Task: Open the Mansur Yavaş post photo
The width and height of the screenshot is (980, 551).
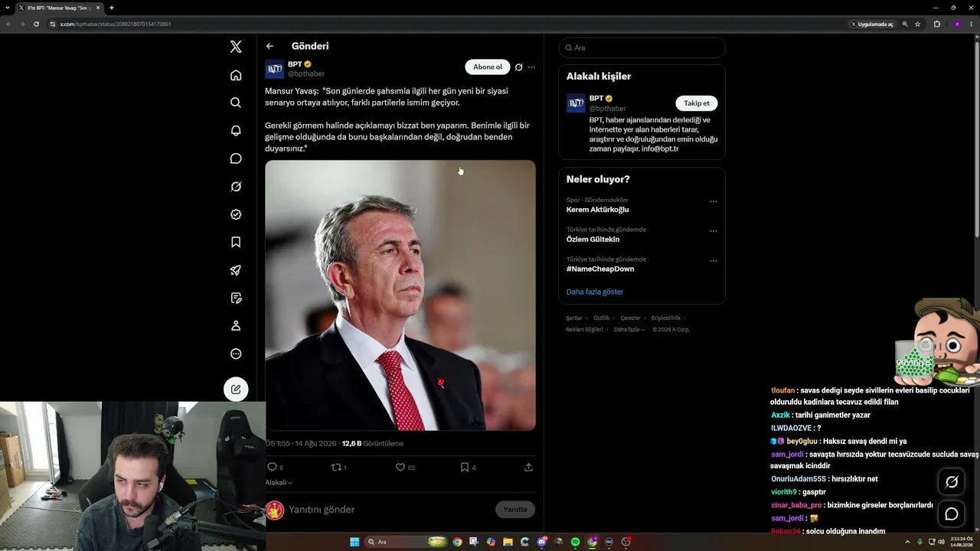Action: click(x=400, y=295)
